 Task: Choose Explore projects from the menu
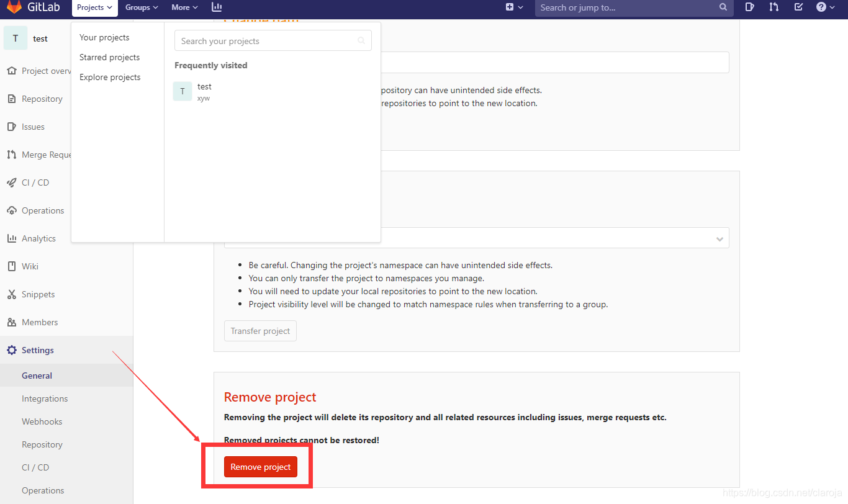110,77
